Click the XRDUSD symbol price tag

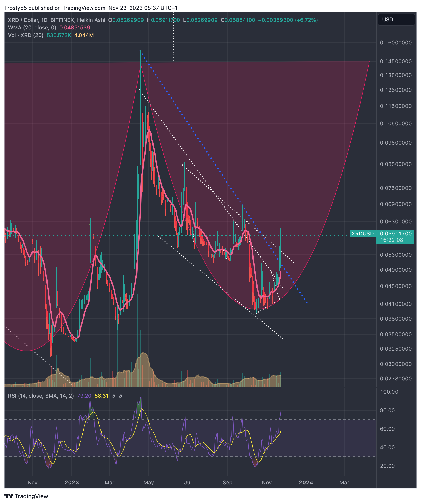[x=363, y=233]
